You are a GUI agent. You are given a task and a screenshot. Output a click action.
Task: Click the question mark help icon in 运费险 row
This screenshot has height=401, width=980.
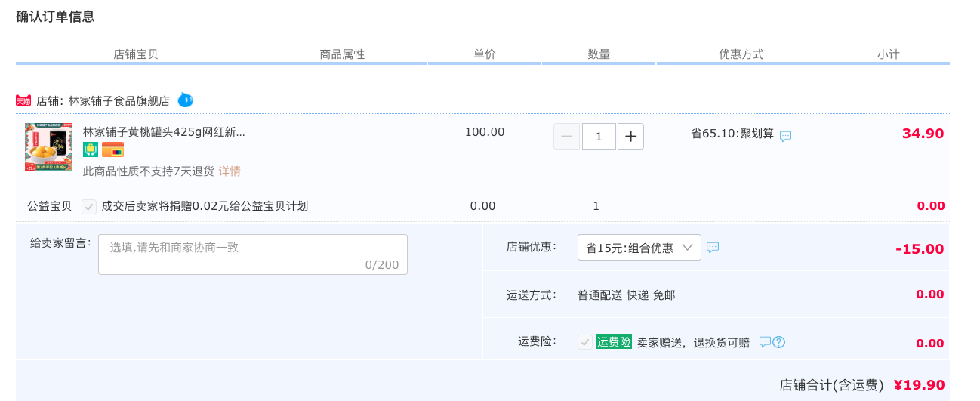coord(779,342)
